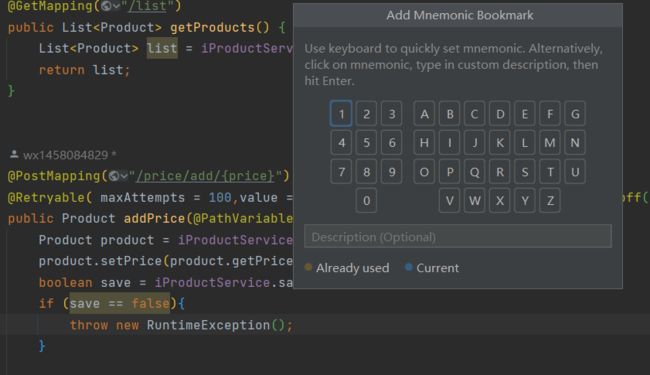Pick mnemonic letter Q
This screenshot has width=650, height=375.
475,172
